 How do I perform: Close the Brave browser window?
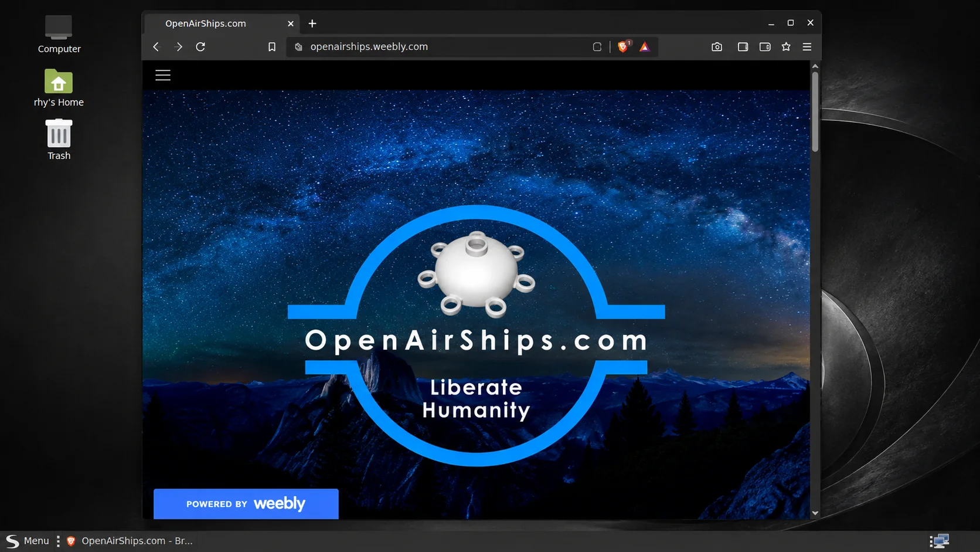coord(811,23)
